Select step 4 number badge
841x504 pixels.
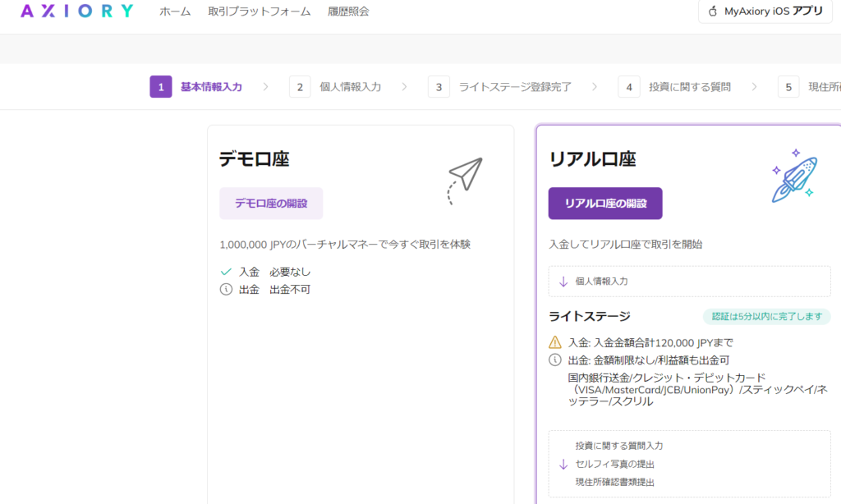pyautogui.click(x=629, y=87)
